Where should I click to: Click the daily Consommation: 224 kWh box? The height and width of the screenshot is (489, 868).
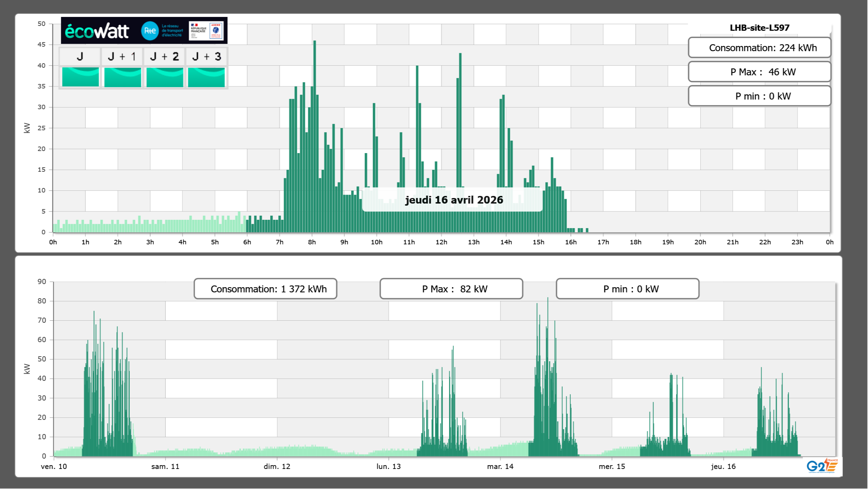759,48
